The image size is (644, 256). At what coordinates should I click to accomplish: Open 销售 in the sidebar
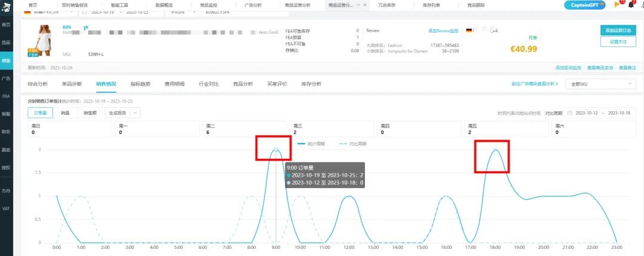pyautogui.click(x=6, y=60)
